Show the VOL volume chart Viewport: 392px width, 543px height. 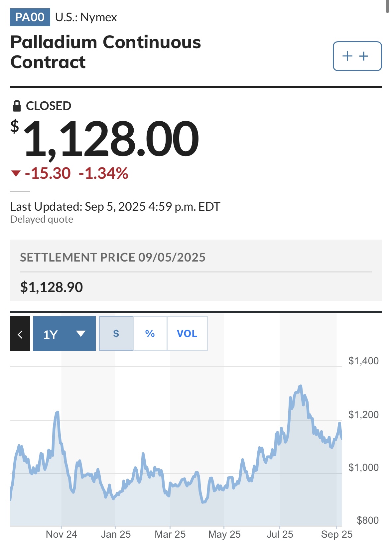click(187, 334)
